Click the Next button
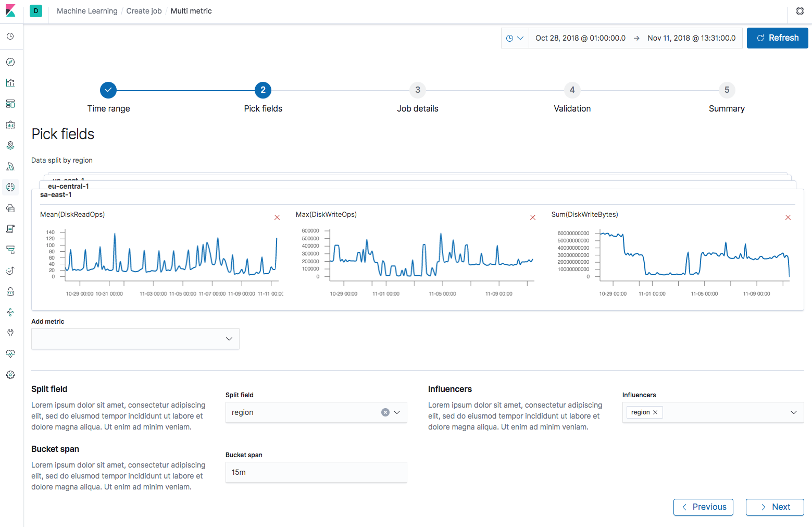 (775, 507)
